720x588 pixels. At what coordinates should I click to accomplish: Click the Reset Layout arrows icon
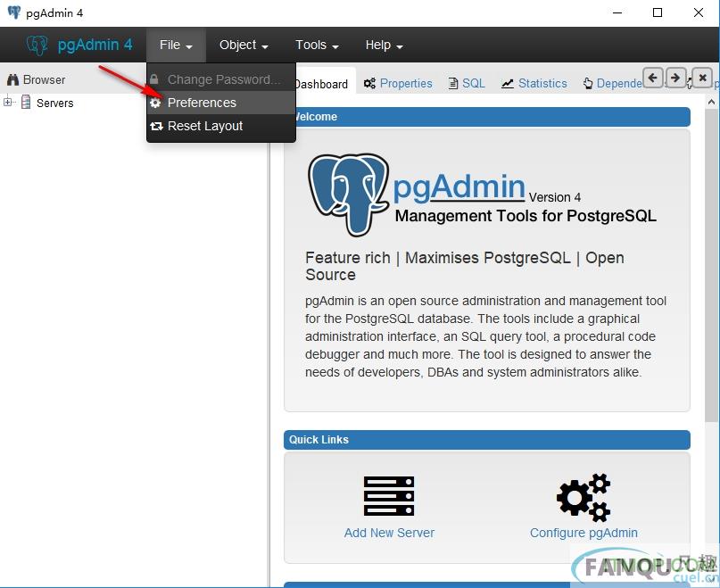click(156, 126)
